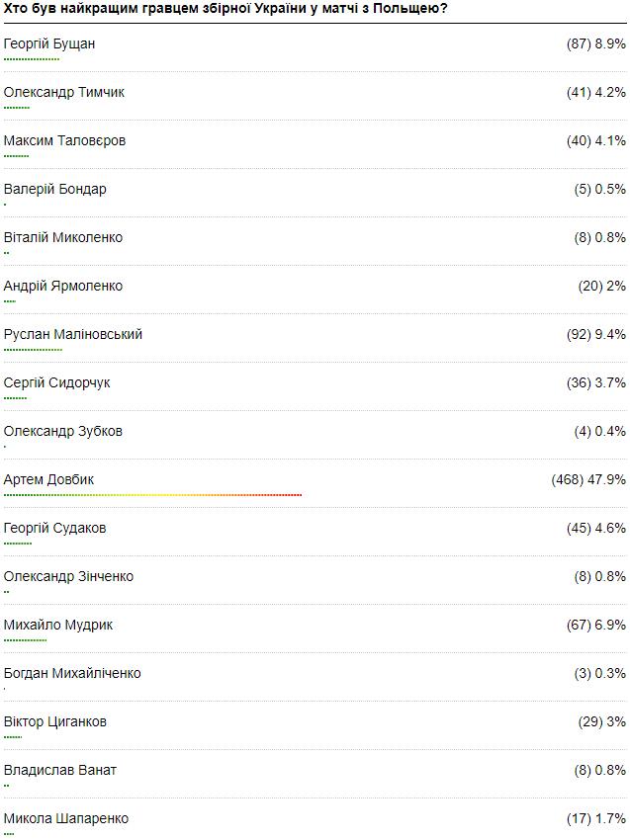The image size is (630, 840).
Task: Select the Георгій Судаков poll option
Action: [55, 529]
